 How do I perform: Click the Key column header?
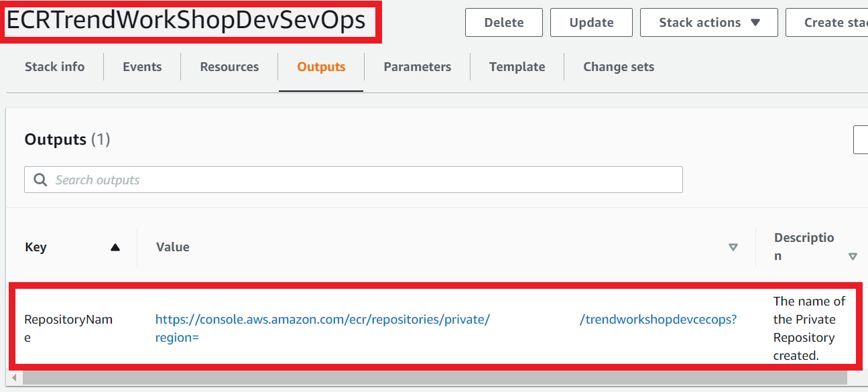point(36,247)
